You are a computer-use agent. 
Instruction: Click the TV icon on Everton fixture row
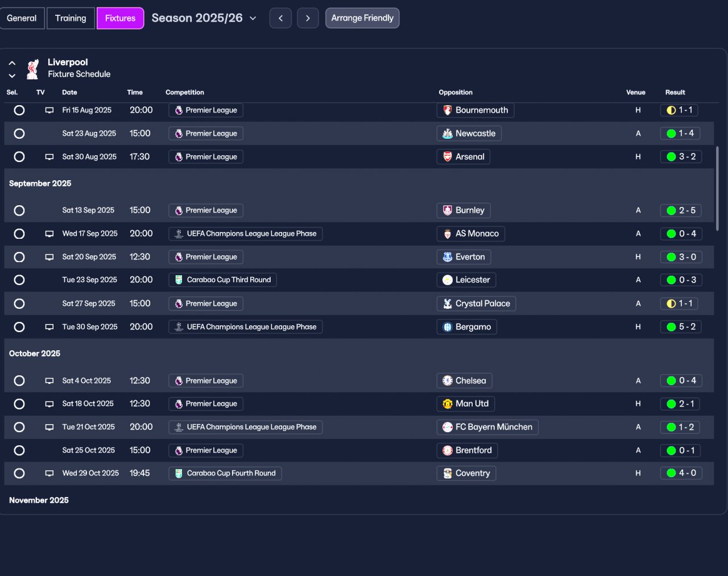point(49,257)
